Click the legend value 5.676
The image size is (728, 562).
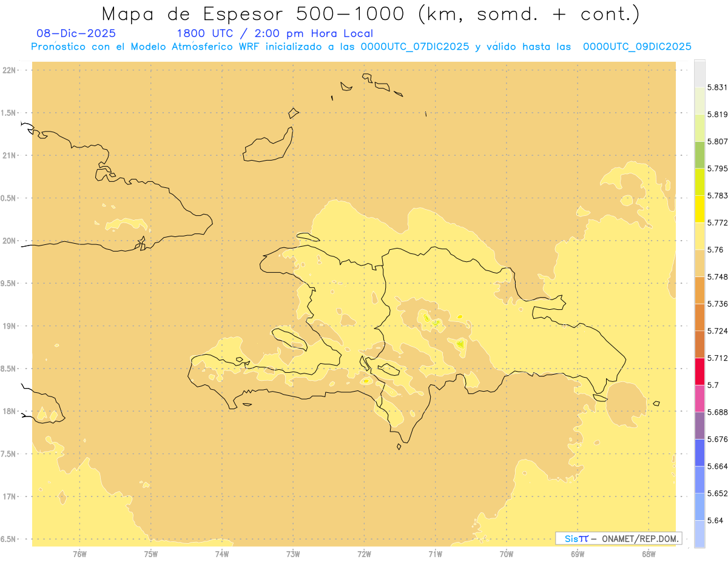click(718, 439)
